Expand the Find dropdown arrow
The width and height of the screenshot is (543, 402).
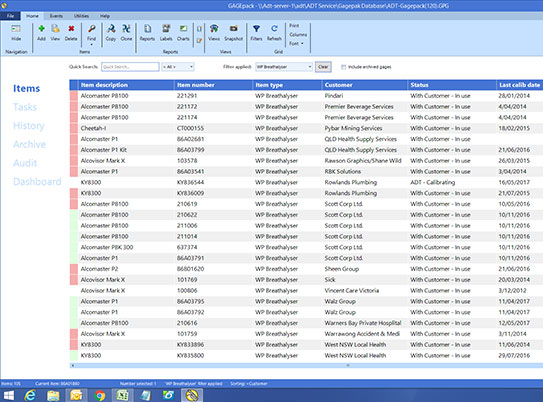[x=91, y=45]
